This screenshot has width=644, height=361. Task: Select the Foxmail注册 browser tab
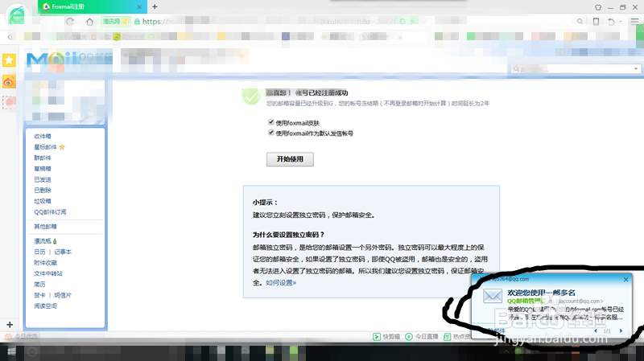coord(93,6)
